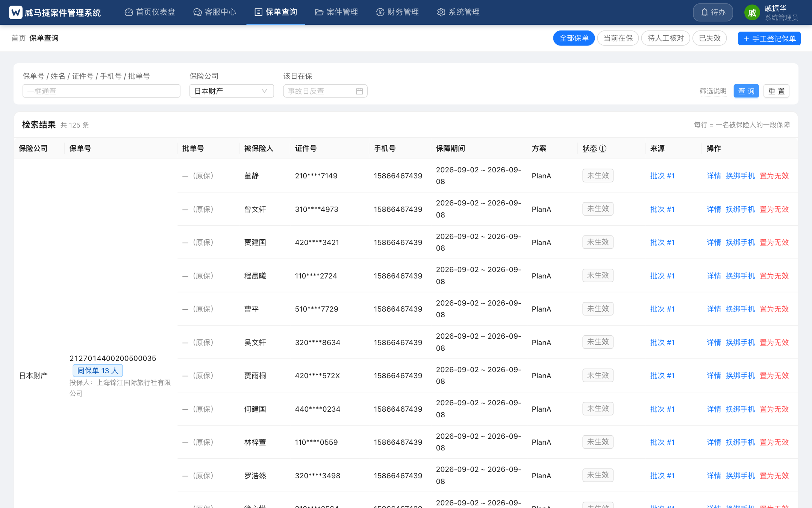812x508 pixels.
Task: Click insured name 何建国
Action: click(255, 409)
